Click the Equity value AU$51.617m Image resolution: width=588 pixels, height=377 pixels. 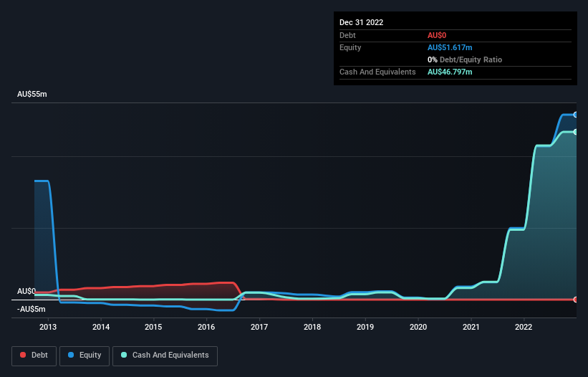(450, 47)
